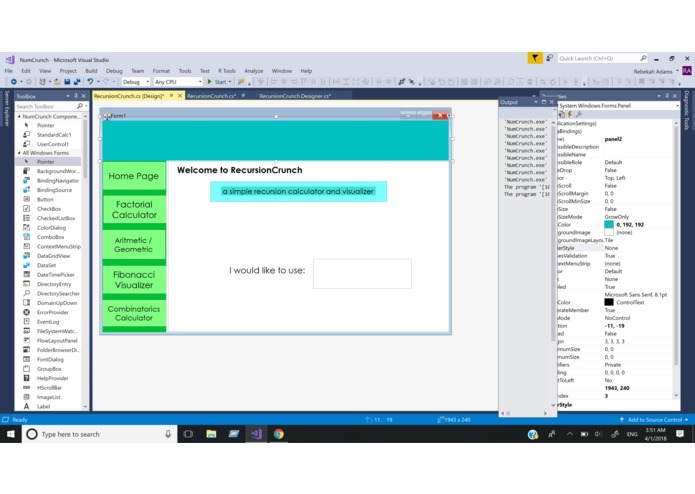Click the black ControlText color swatch
The width and height of the screenshot is (695, 494).
click(x=609, y=302)
